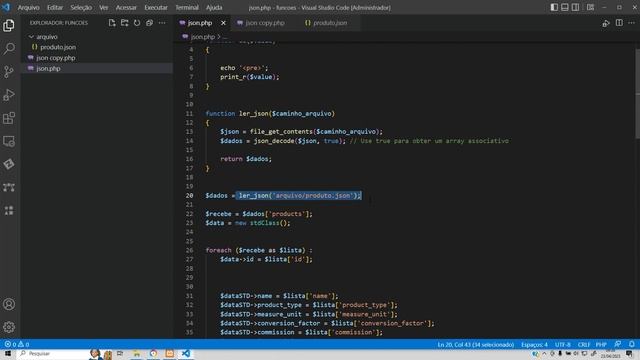
Task: Switch to the produto.json tab
Action: tap(330, 23)
